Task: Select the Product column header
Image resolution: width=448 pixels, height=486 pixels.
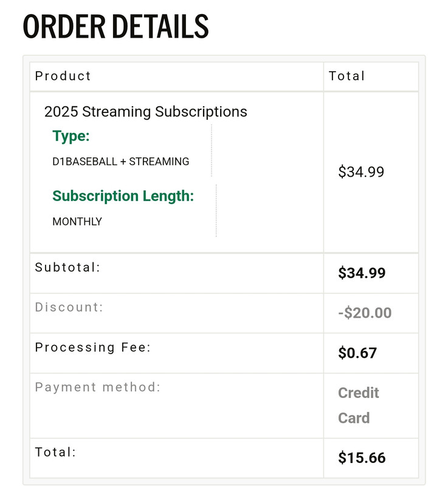Action: [x=63, y=76]
